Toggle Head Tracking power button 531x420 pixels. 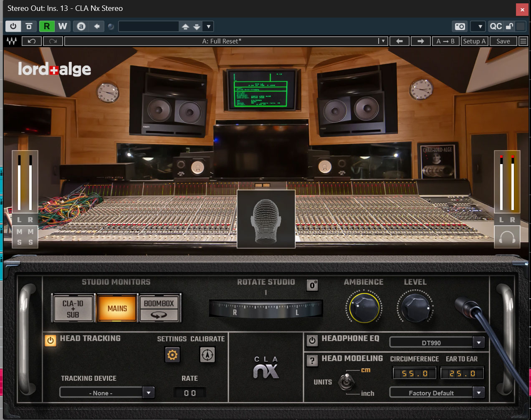coord(51,340)
